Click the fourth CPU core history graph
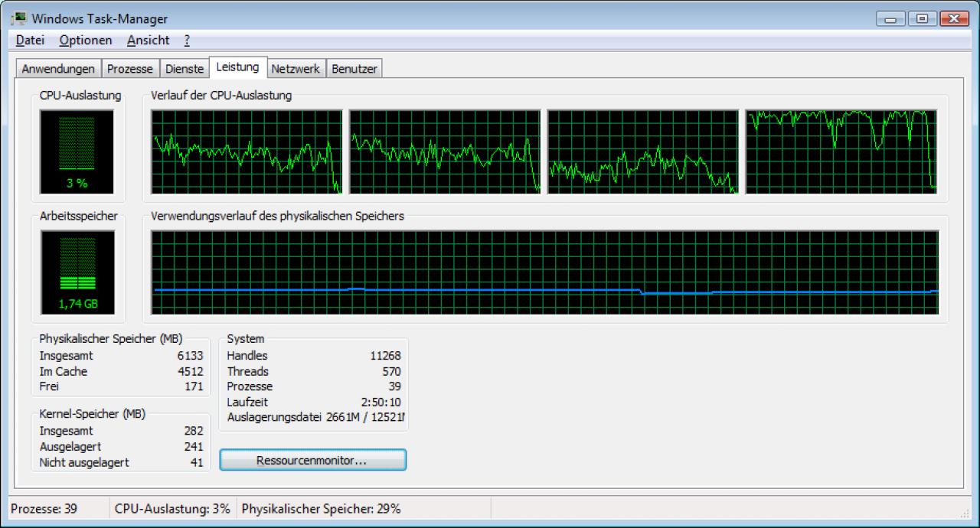Screen dimensions: 980x528 (841, 152)
